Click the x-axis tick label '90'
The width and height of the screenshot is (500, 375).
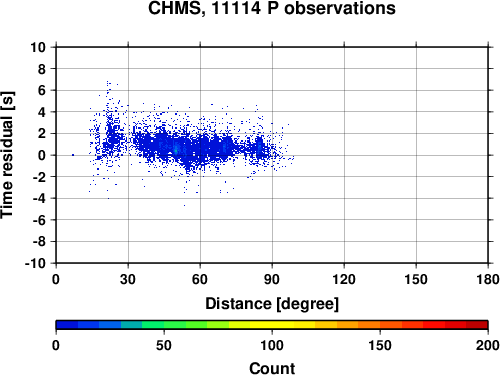272,279
